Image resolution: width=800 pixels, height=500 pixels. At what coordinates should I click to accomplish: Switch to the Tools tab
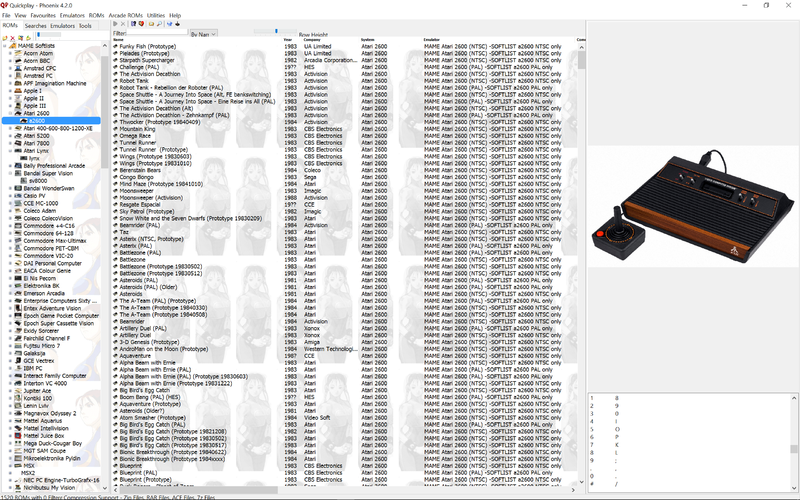coord(85,26)
